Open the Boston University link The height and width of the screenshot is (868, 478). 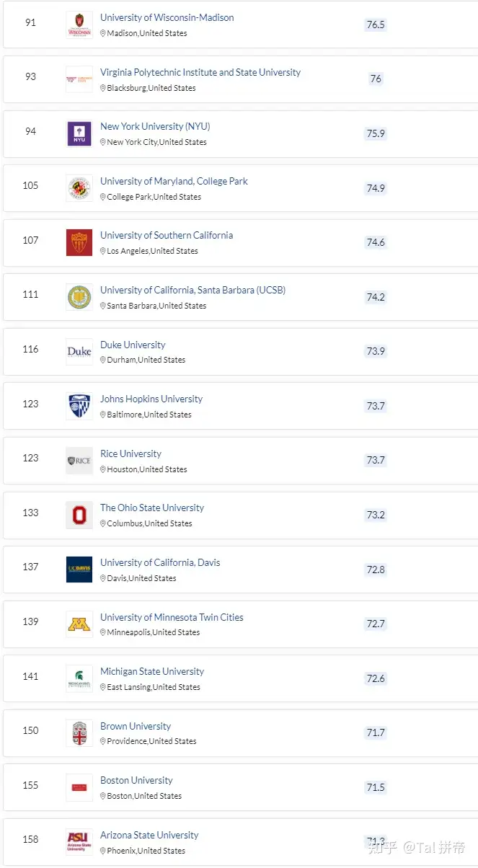tap(136, 780)
